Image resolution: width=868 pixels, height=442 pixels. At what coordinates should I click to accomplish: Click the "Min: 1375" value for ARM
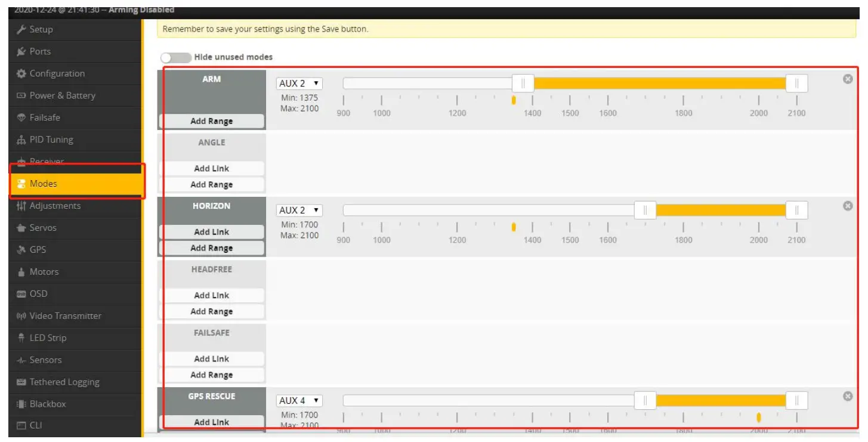pyautogui.click(x=299, y=98)
